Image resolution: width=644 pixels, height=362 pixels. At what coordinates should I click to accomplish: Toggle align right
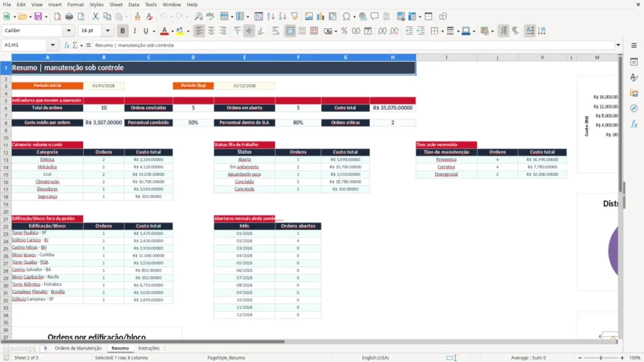223,31
